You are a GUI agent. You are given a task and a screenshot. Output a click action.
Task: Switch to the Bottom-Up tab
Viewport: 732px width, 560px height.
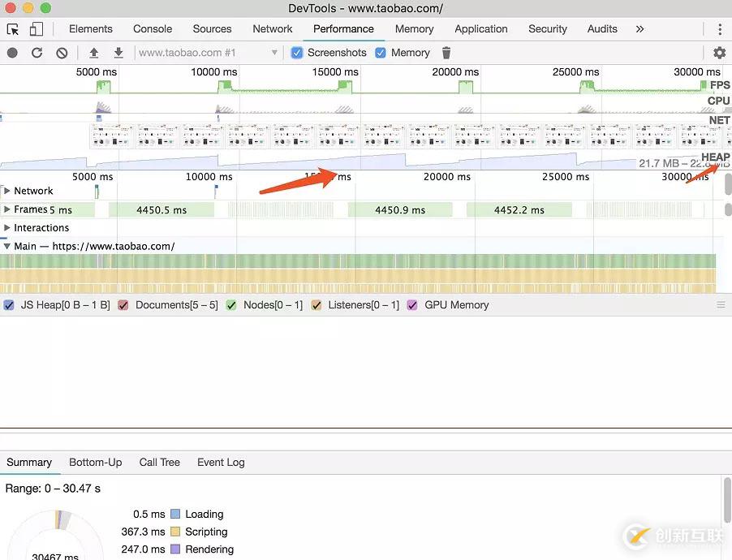(95, 463)
